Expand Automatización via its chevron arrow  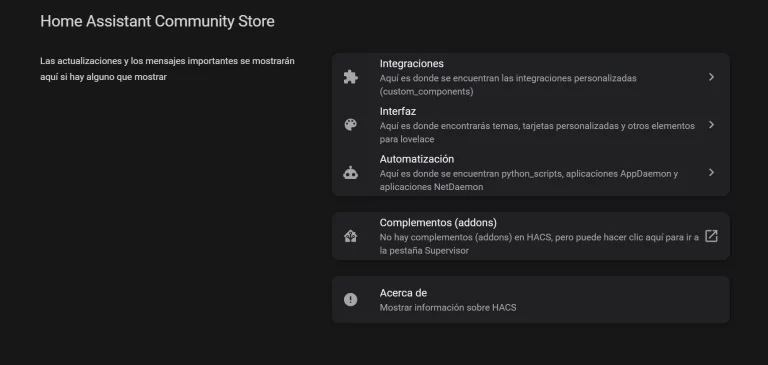[711, 172]
